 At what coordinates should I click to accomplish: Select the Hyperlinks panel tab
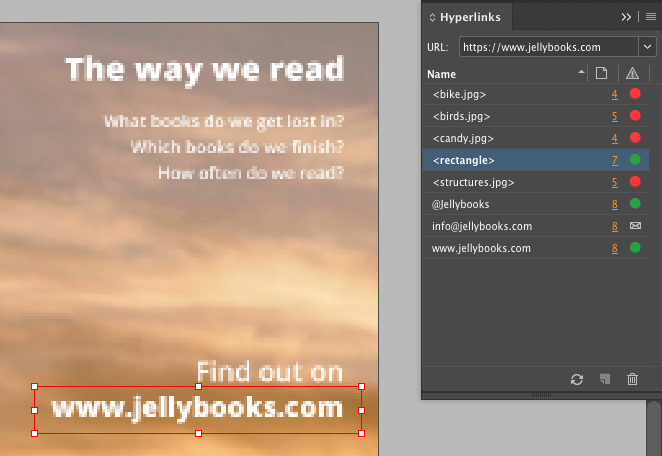470,18
